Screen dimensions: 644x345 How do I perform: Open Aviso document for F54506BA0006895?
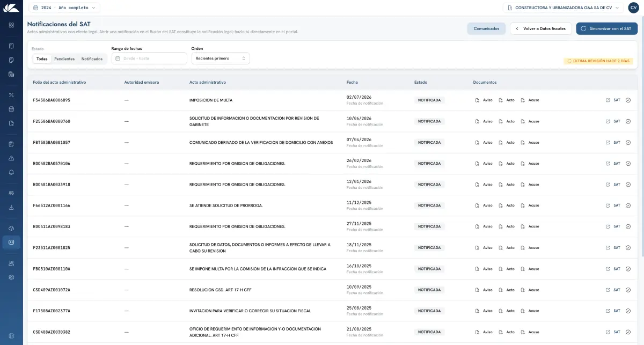(484, 100)
